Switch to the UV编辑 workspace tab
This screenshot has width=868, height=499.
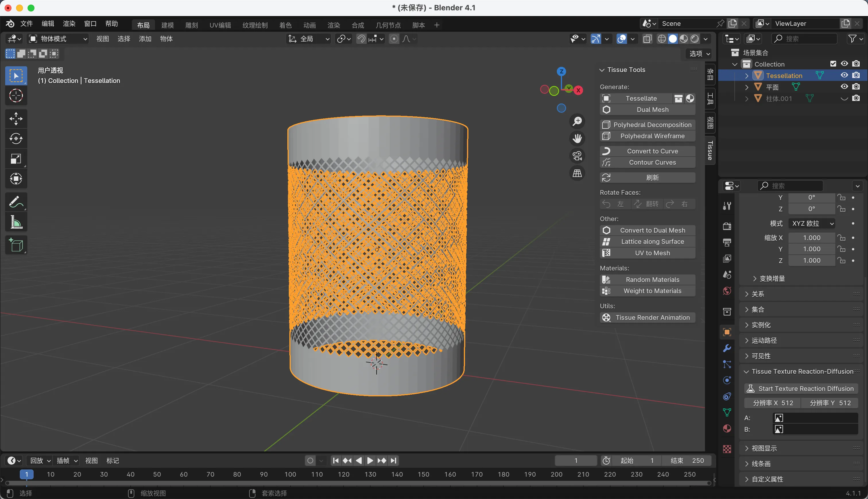pyautogui.click(x=220, y=25)
